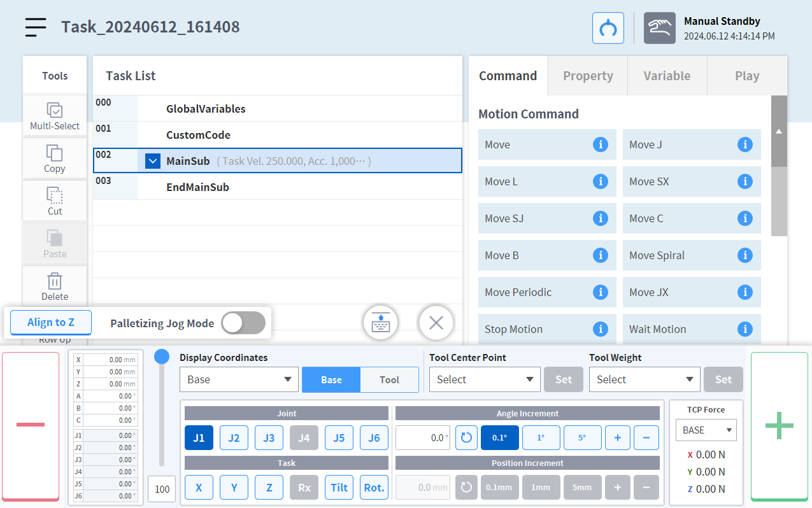812x508 pixels.
Task: Click the servo reset icon in header
Action: tap(608, 29)
